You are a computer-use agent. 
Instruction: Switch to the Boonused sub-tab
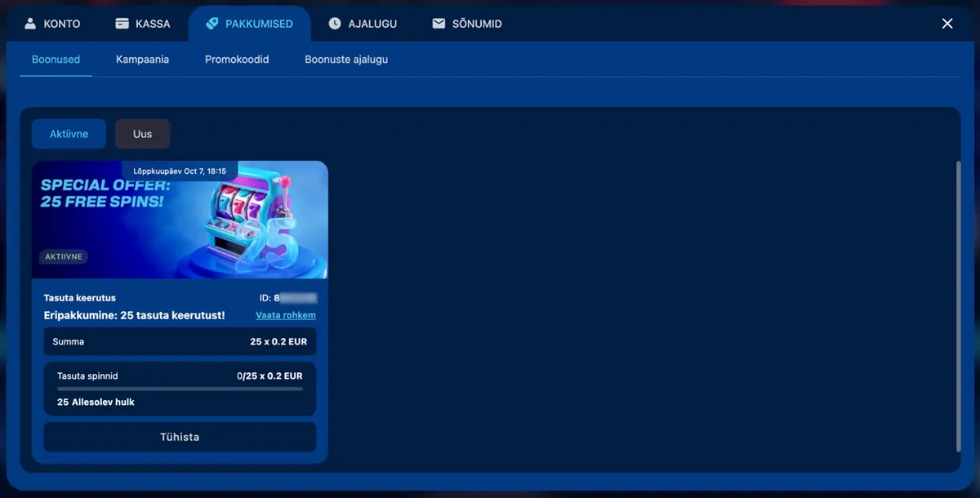pyautogui.click(x=56, y=60)
